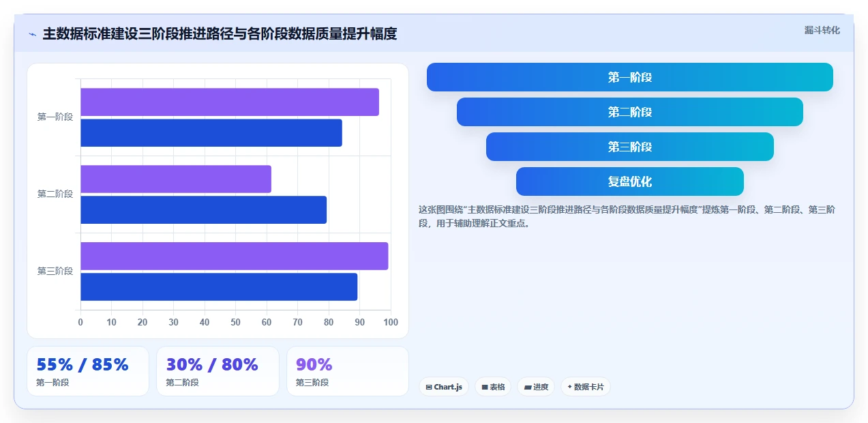Viewport: 868px width, 423px height.
Task: Click the purple bar for 第一阶段
Action: pos(230,102)
